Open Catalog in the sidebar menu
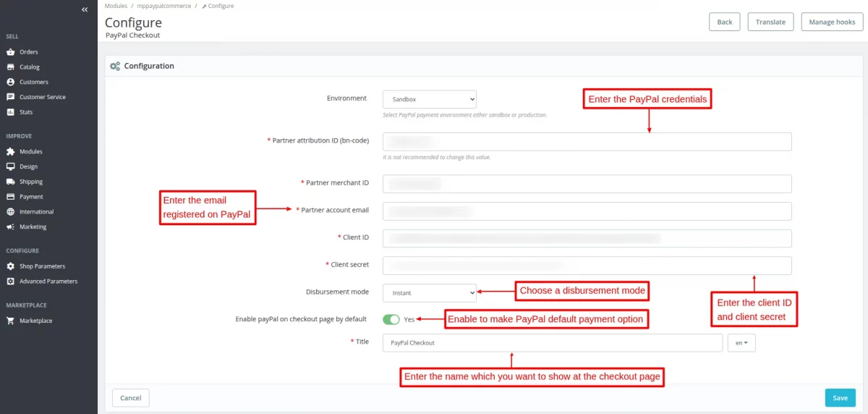The image size is (868, 414). point(30,67)
